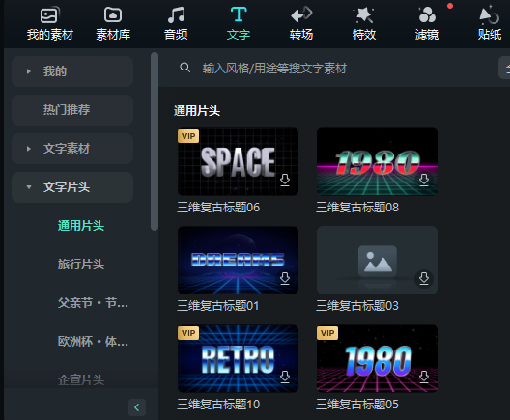
Task: Select 热门推荐 in the sidebar
Action: [72, 110]
